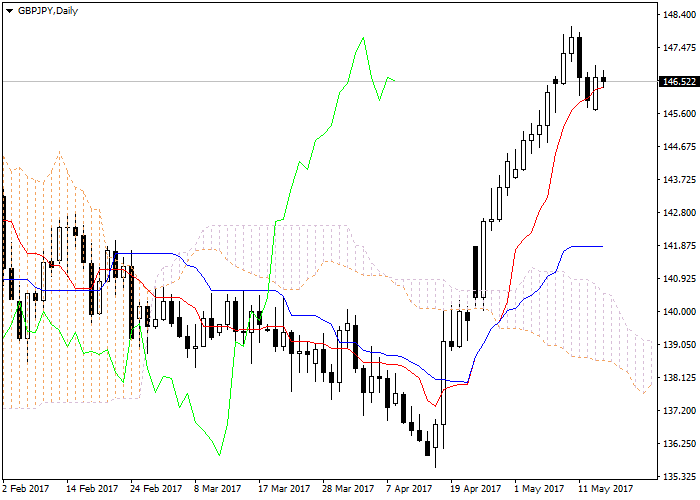Image resolution: width=700 pixels, height=500 pixels.
Task: Expand the GBPJPY chart dropdown triangle
Action: coord(9,11)
